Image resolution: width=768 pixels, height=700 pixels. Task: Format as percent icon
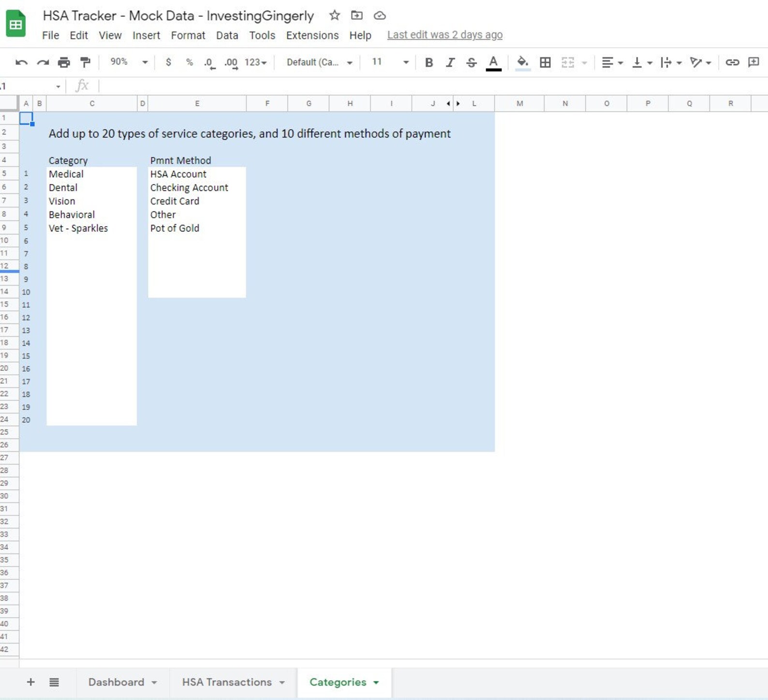(189, 62)
